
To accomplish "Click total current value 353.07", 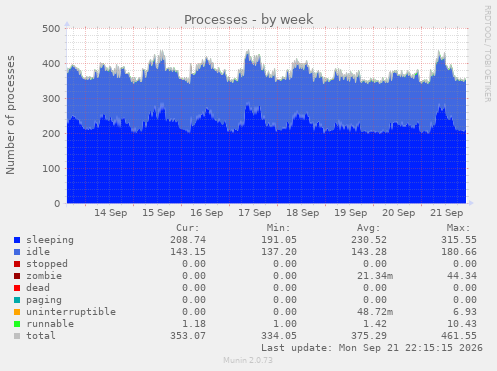I will click(188, 336).
